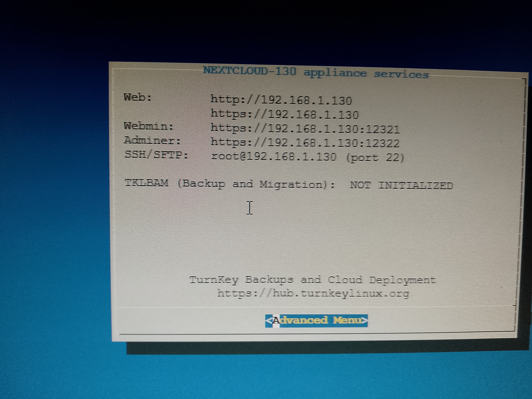This screenshot has height=399, width=532.
Task: Click the TurnKey Backups and Cloud Deployment text
Action: [x=312, y=280]
